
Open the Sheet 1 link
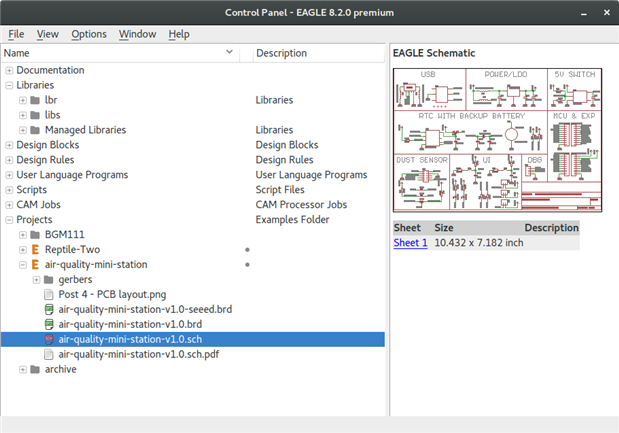[410, 243]
